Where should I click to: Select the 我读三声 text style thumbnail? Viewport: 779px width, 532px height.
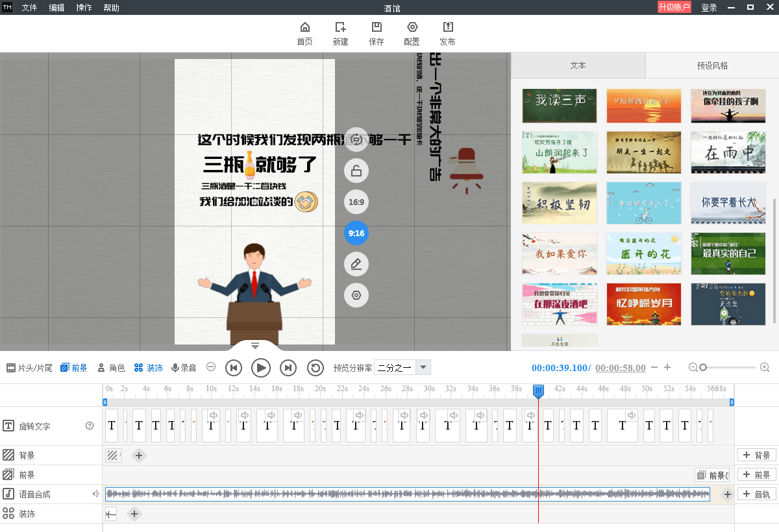pos(559,106)
